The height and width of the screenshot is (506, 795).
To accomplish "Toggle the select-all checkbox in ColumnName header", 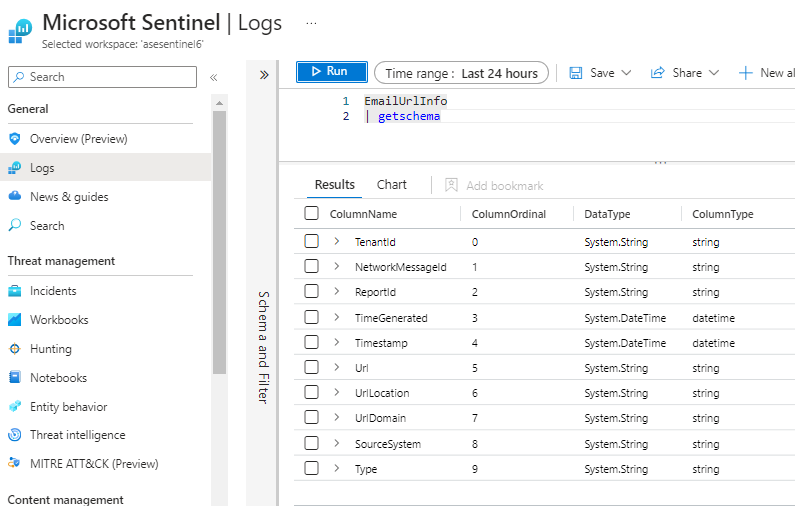I will click(x=311, y=213).
